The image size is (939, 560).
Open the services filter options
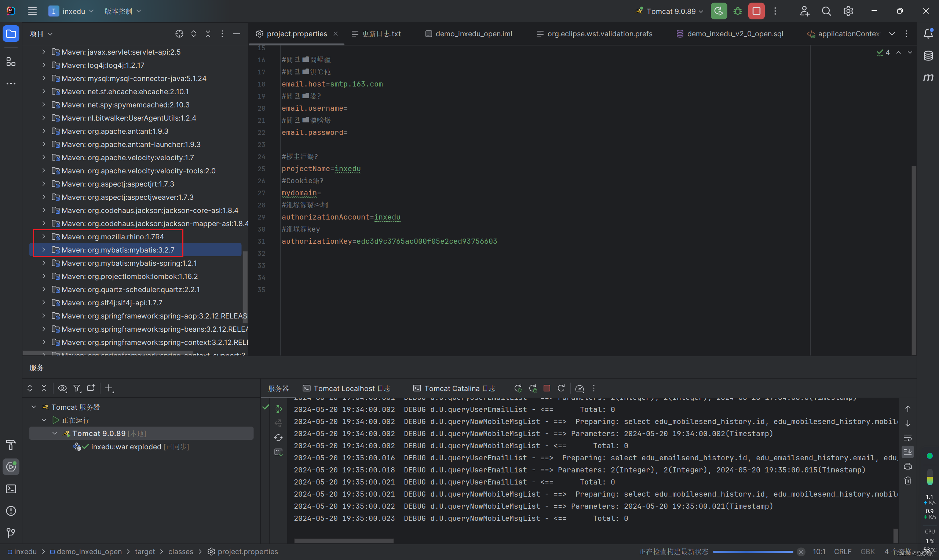77,388
